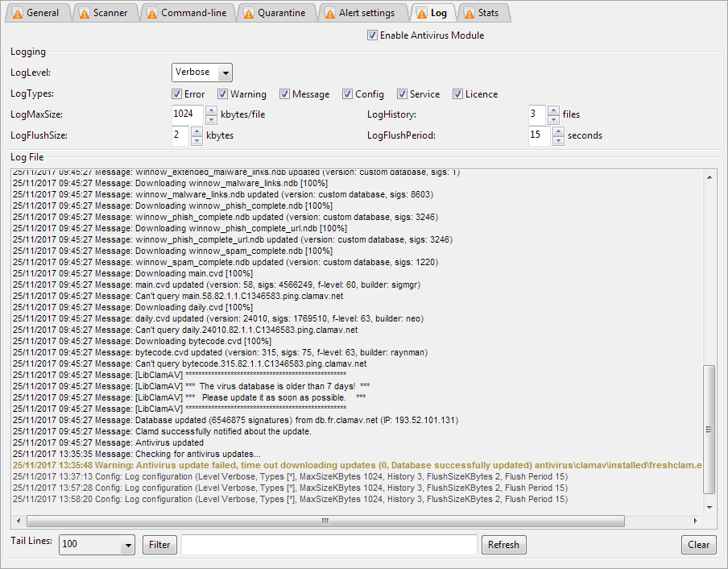Click the warning icon on Command-line tab

[151, 13]
